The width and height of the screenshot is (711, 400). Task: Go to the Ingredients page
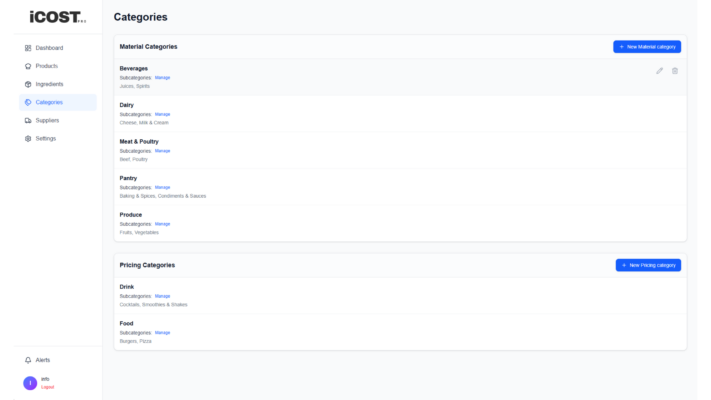pos(58,84)
